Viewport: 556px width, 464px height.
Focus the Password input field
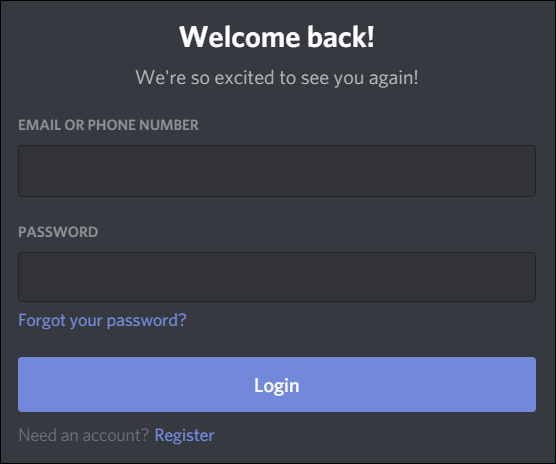click(277, 277)
